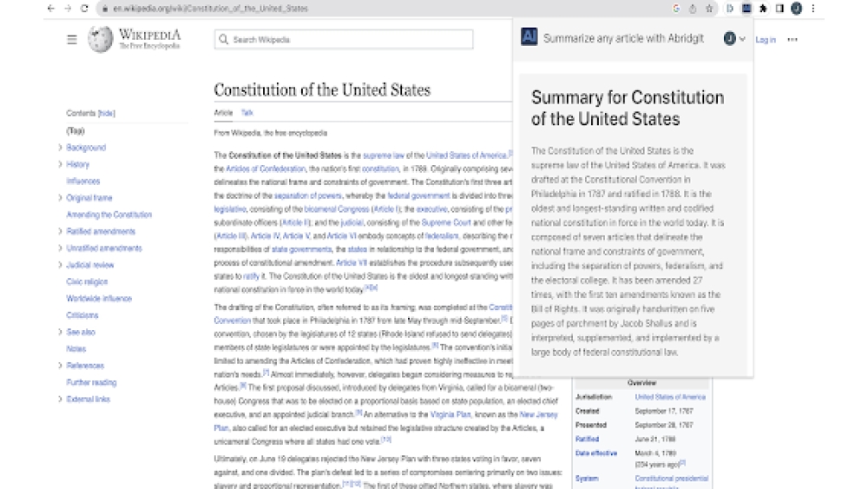The image size is (868, 489).
Task: Expand the Background section in contents
Action: tap(60, 148)
